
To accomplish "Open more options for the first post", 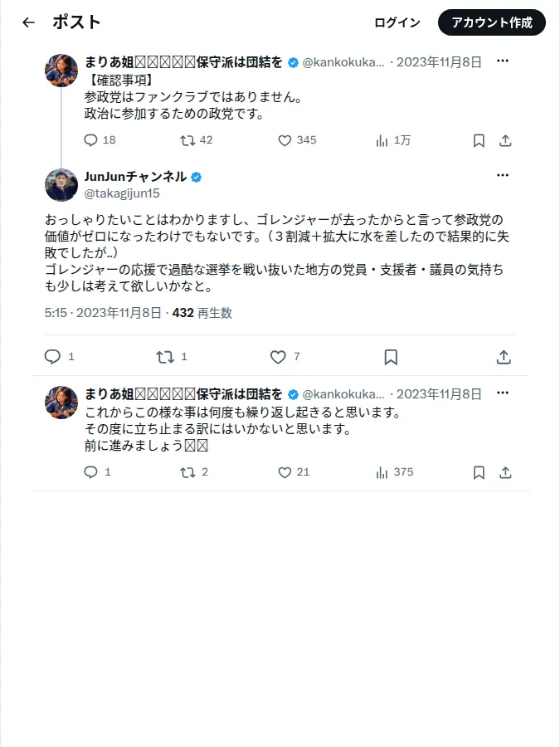I will point(503,61).
